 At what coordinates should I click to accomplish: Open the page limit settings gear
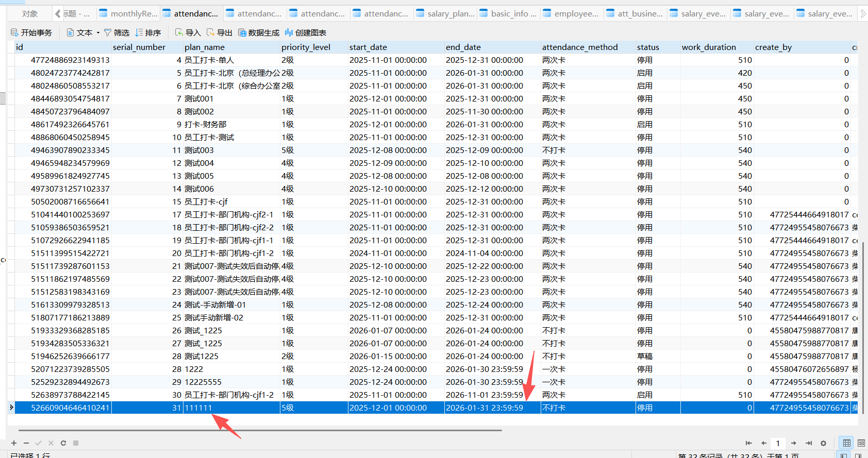(x=823, y=443)
